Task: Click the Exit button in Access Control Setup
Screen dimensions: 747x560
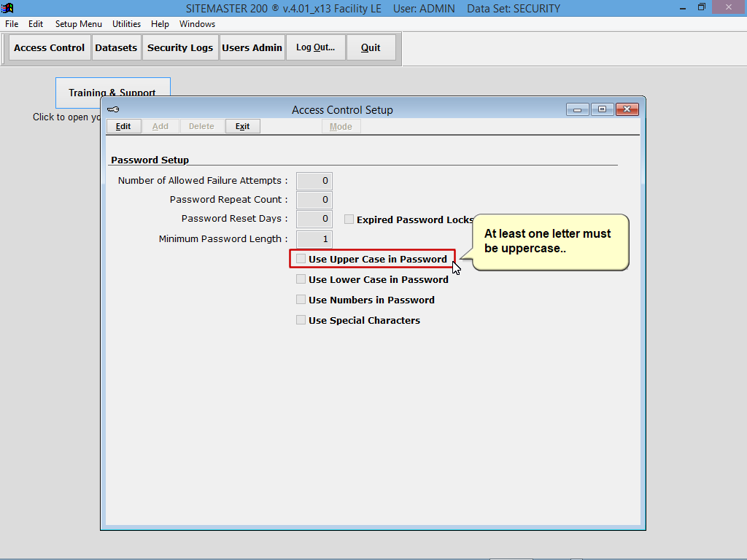Action: (x=242, y=126)
